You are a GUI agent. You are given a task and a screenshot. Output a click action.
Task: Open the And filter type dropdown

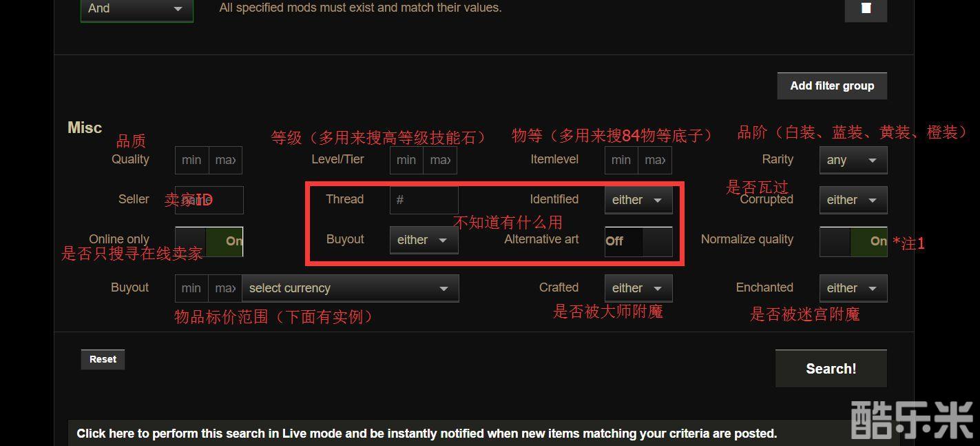point(137,9)
